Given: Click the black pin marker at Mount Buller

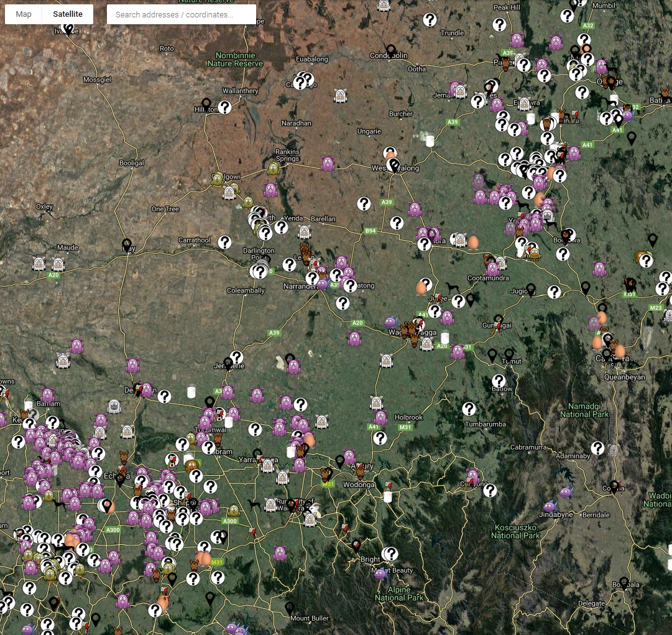Looking at the screenshot, I should [289, 607].
